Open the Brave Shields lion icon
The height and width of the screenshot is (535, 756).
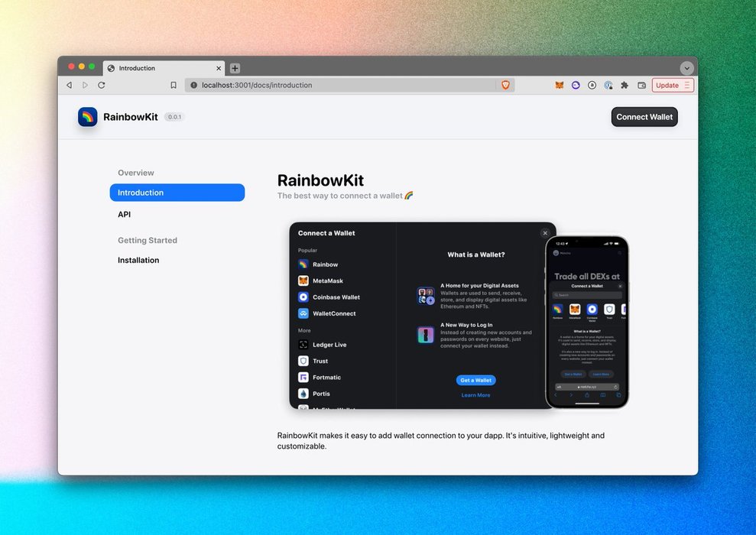(505, 85)
